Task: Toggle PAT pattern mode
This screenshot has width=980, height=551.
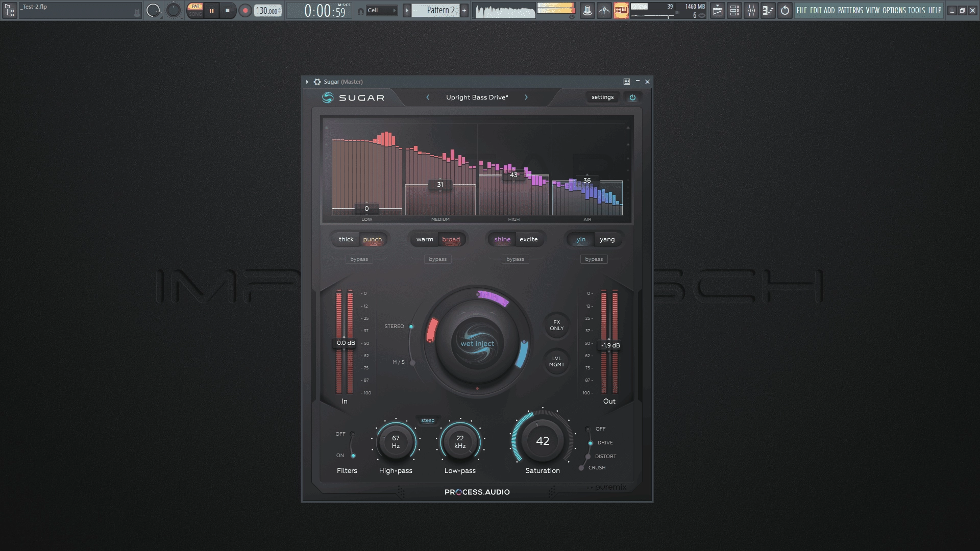Action: (195, 7)
